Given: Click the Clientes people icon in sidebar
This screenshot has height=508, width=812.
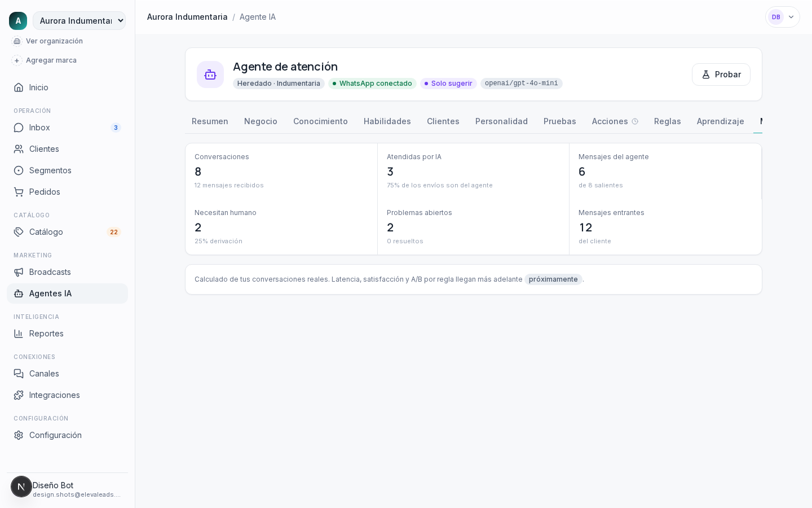Looking at the screenshot, I should (19, 149).
